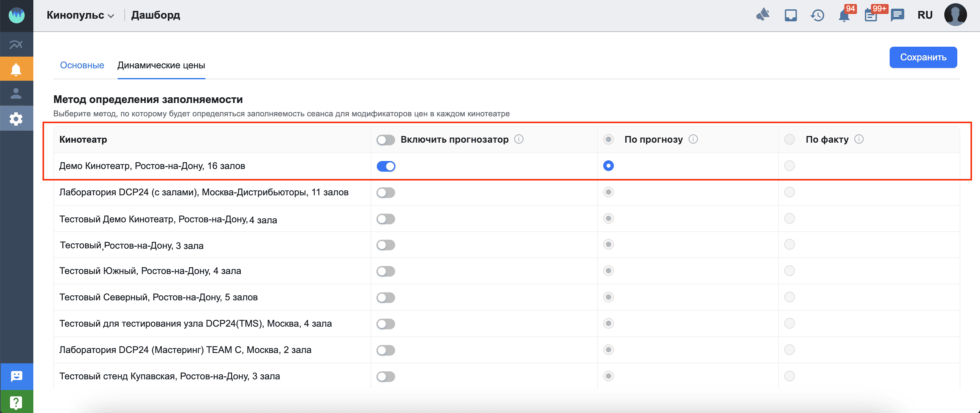This screenshot has height=413, width=980.
Task: Open the help question mark icon
Action: (x=16, y=402)
